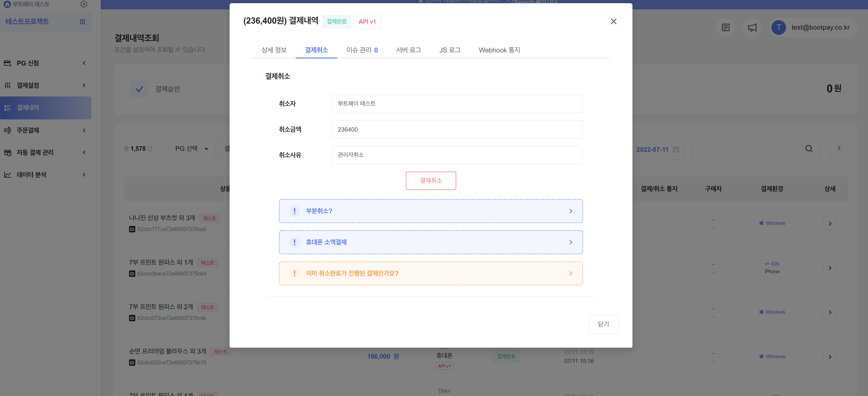The height and width of the screenshot is (396, 868).
Task: Expand the 휴대폰 소액결제 section
Action: point(431,242)
